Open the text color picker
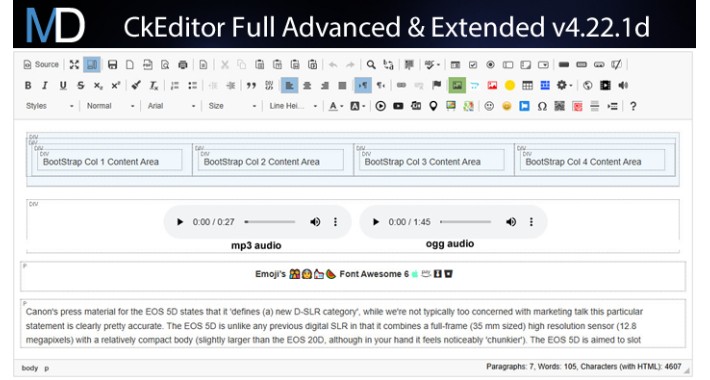The width and height of the screenshot is (710, 380). (x=336, y=106)
